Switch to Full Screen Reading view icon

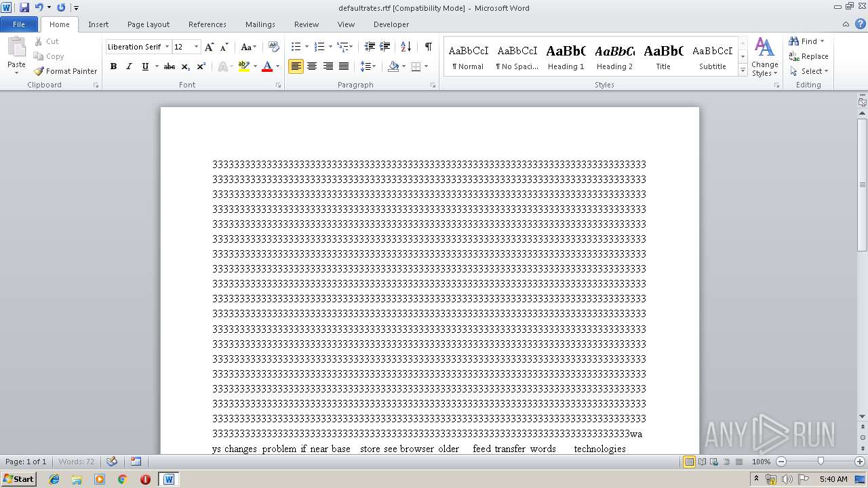pos(702,462)
